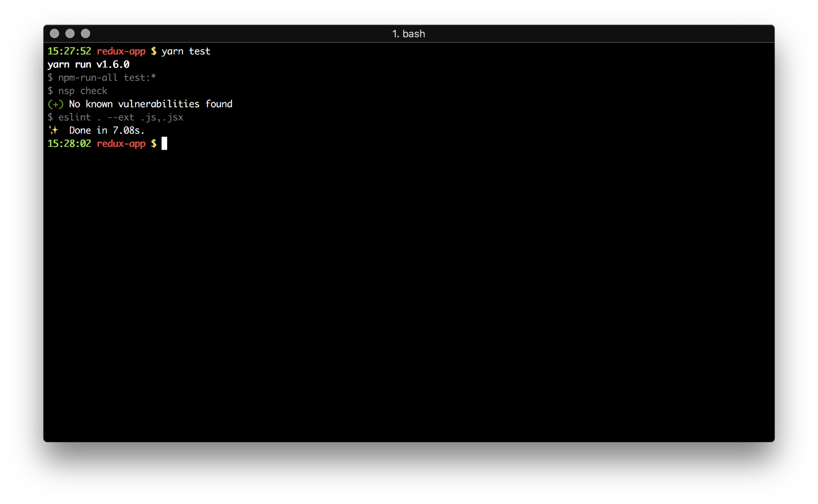Click the green (+) marker

click(x=55, y=104)
